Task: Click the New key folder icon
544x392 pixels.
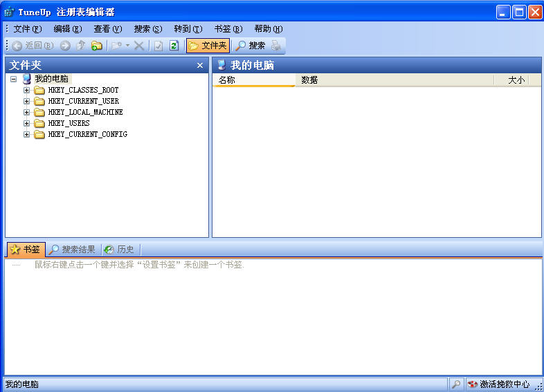Action: point(117,46)
